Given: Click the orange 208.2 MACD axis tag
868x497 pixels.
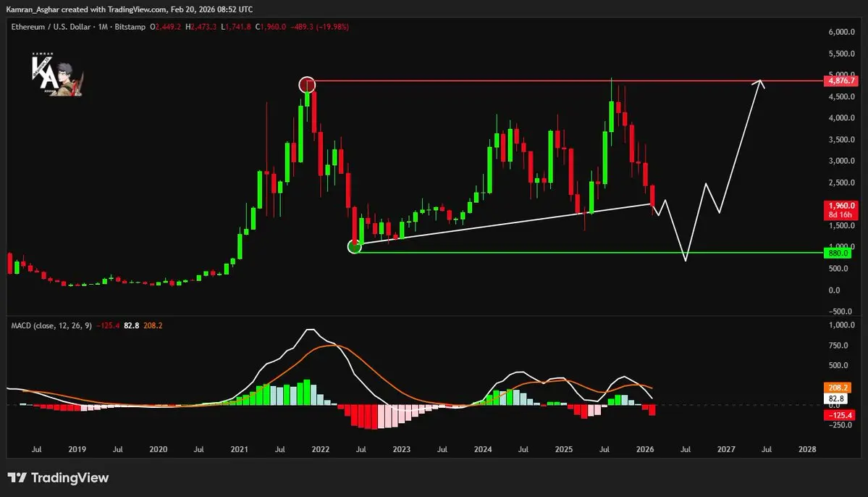Looking at the screenshot, I should coord(837,388).
